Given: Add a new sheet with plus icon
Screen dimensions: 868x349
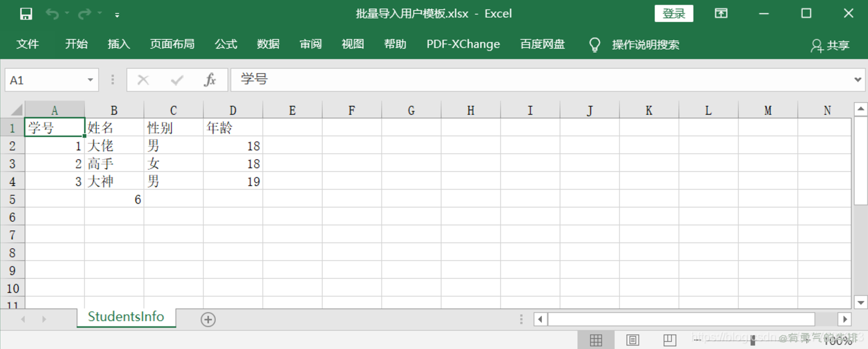Looking at the screenshot, I should 208,319.
